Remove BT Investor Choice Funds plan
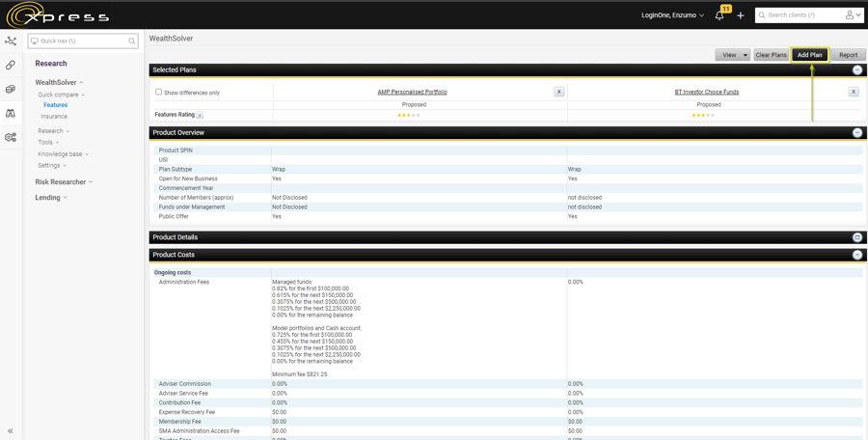Screen dimensions: 868x440 point(853,92)
